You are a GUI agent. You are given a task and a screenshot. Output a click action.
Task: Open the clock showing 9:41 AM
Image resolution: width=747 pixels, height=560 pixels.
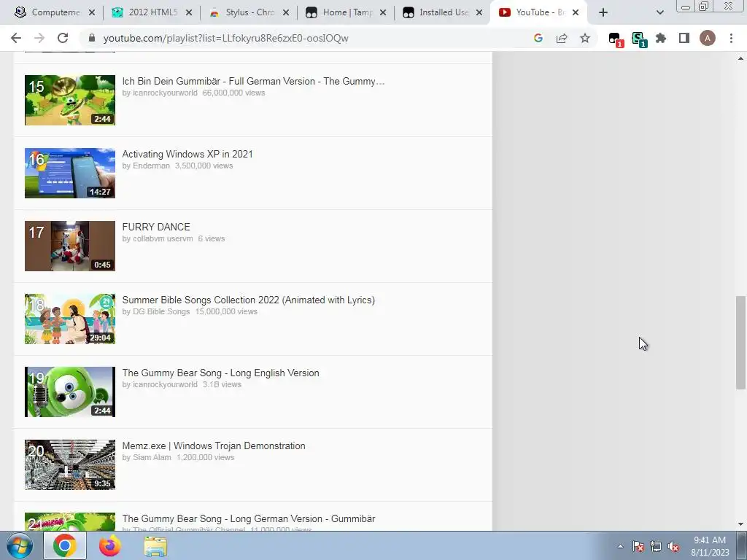coord(709,545)
